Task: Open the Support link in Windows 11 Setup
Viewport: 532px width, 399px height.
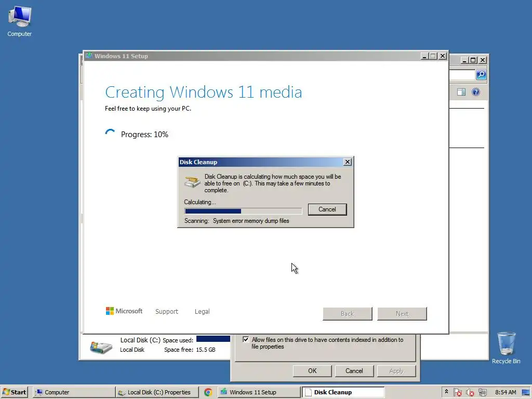Action: (x=167, y=312)
